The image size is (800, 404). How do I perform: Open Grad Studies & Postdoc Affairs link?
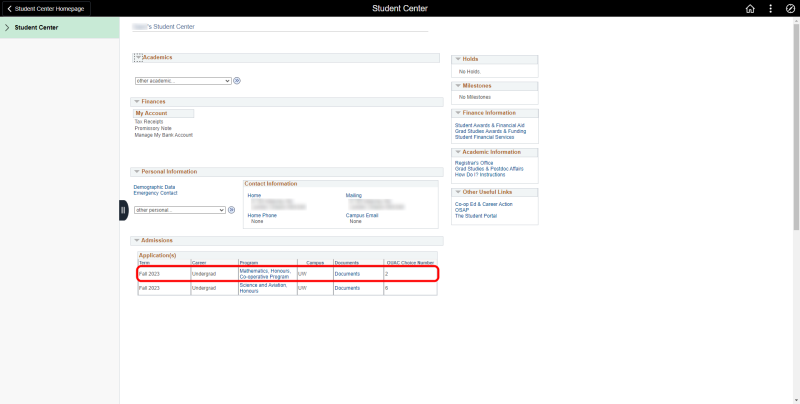click(x=489, y=169)
